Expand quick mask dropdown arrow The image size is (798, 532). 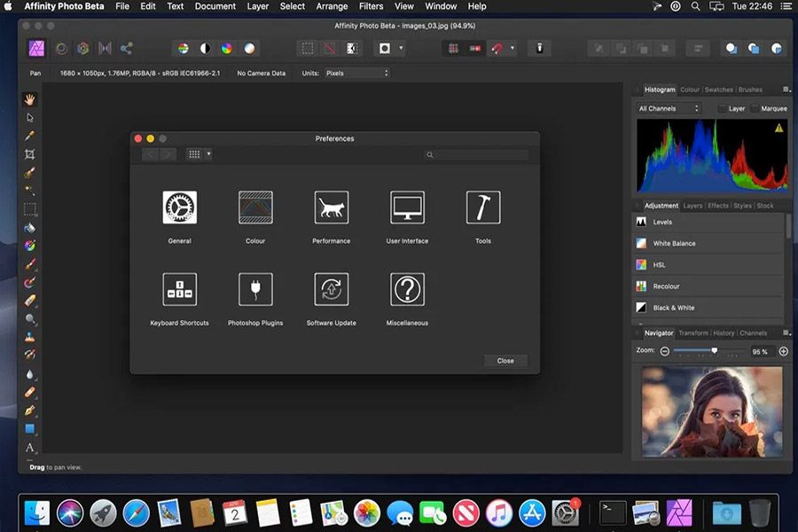pyautogui.click(x=401, y=49)
